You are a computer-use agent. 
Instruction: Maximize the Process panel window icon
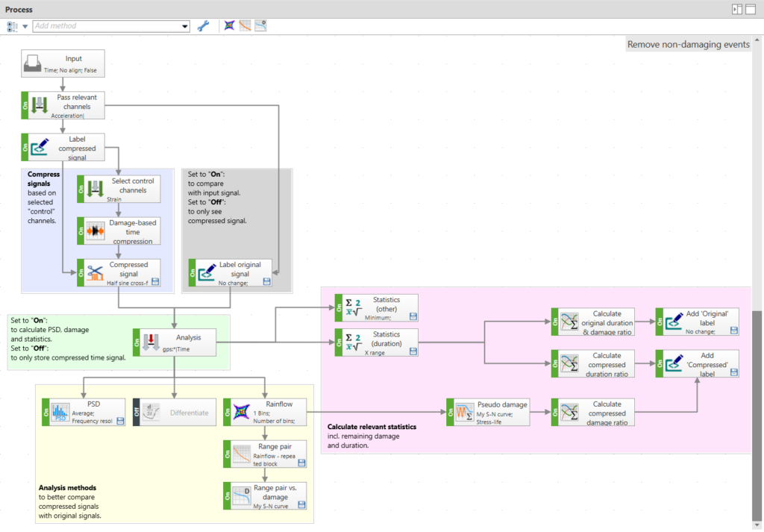coord(752,9)
